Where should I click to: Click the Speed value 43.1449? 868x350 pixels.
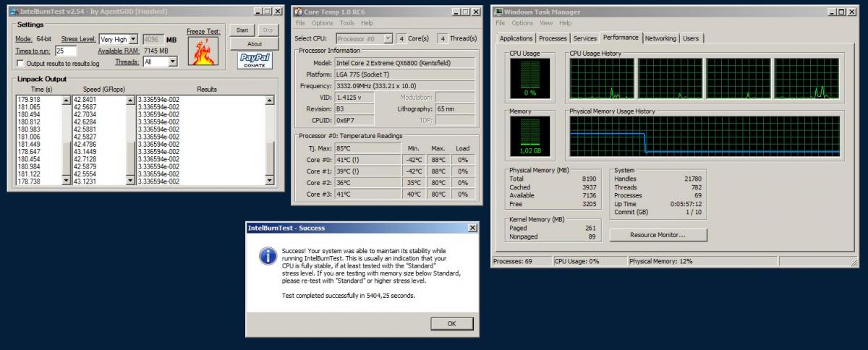click(85, 151)
